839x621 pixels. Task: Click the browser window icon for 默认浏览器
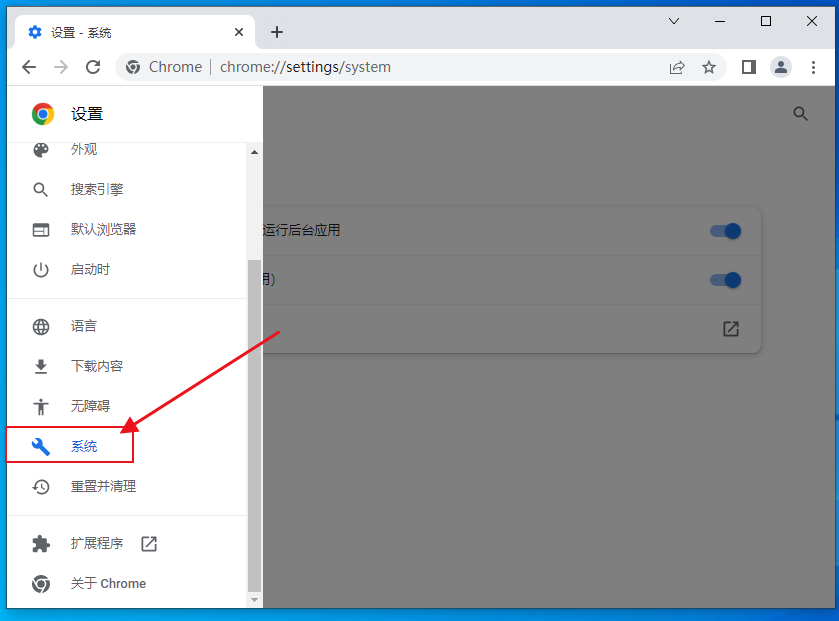[41, 230]
